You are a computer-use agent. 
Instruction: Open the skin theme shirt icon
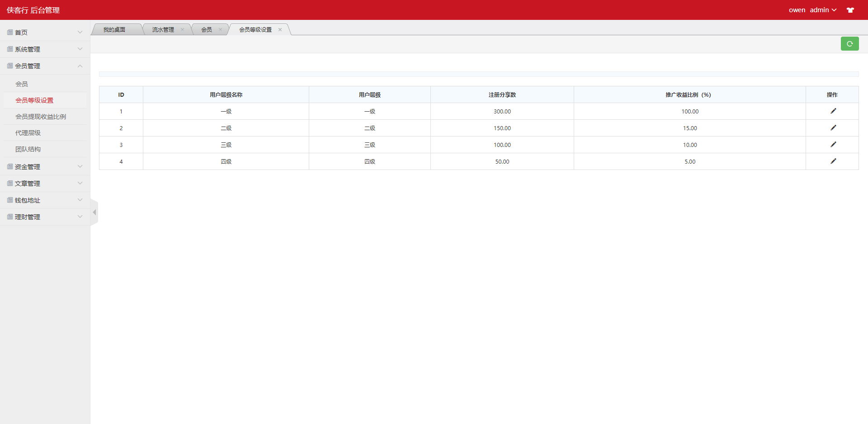[850, 10]
